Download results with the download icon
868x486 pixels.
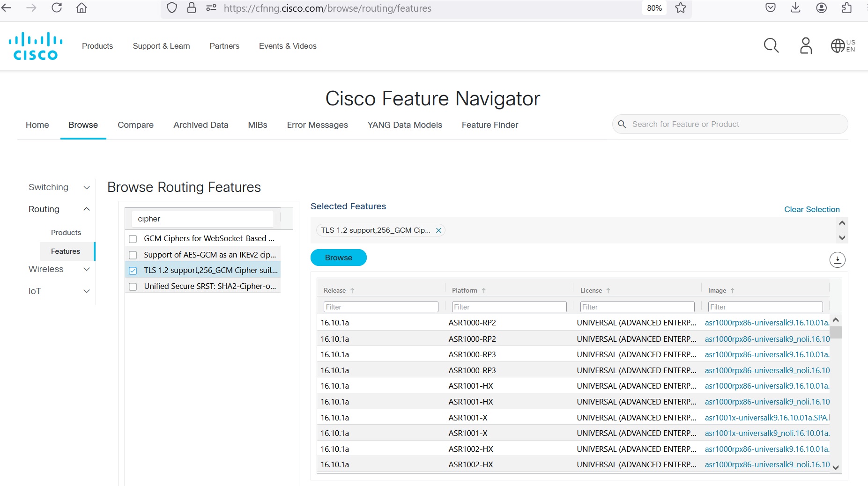837,259
